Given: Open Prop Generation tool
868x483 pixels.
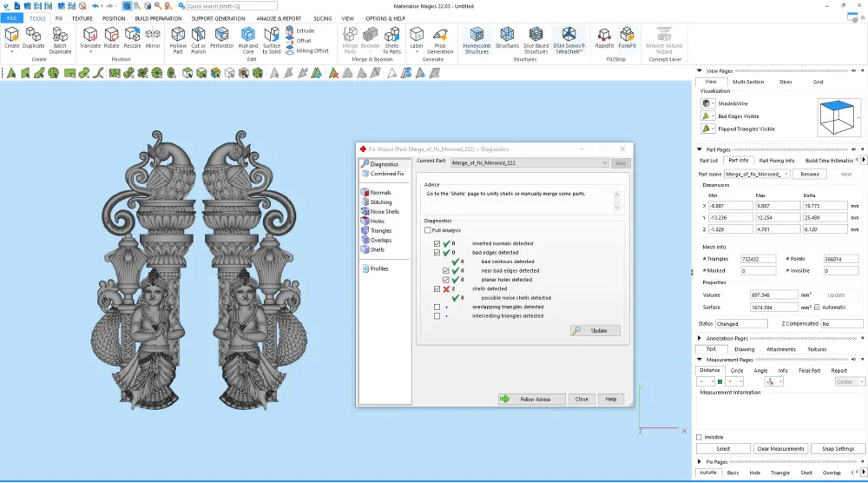Looking at the screenshot, I should click(440, 41).
